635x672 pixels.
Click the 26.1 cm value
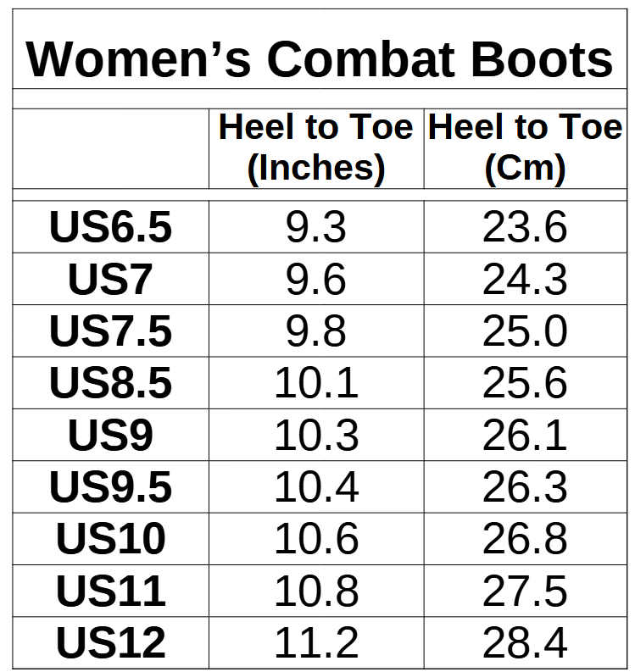tap(525, 436)
